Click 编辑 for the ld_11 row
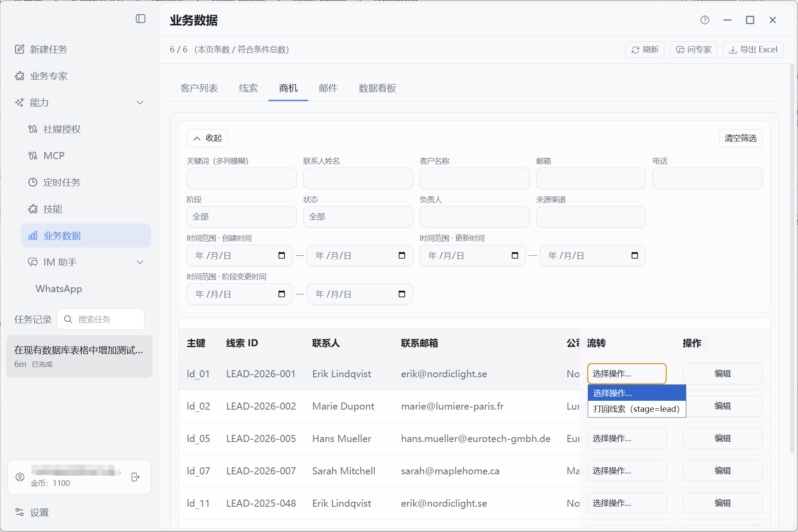 [x=723, y=503]
